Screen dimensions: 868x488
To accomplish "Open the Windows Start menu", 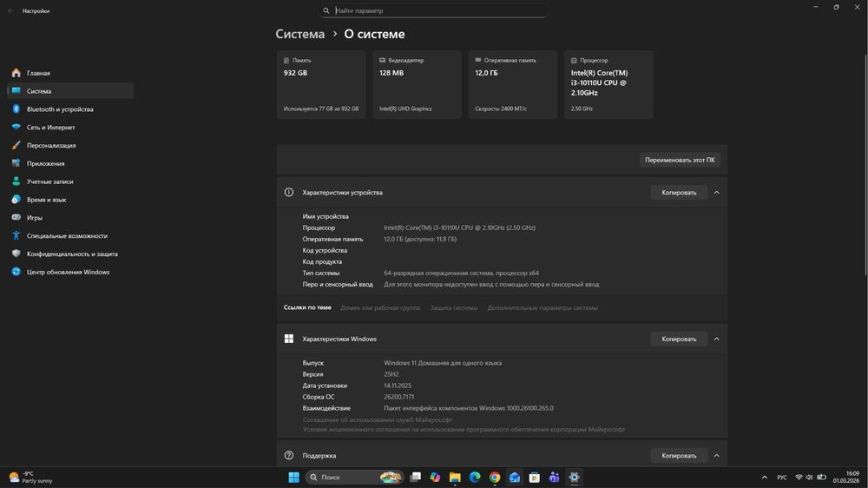I will 294,478.
